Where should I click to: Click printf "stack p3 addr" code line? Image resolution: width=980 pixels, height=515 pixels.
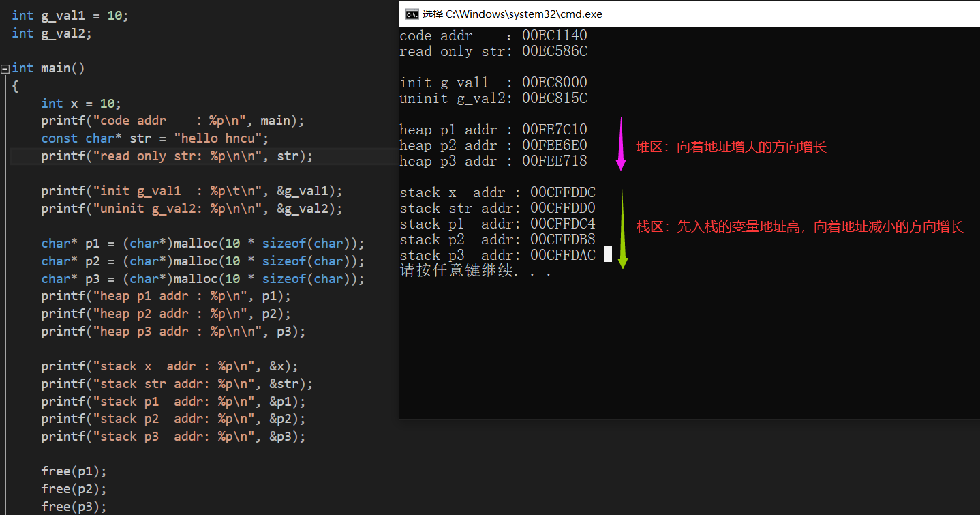coord(173,437)
